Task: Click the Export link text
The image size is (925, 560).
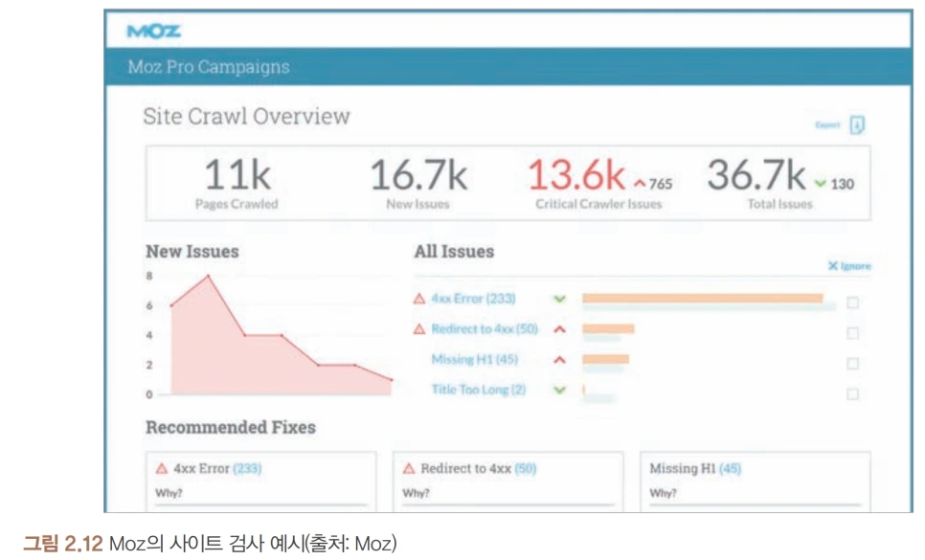Action: click(x=827, y=125)
